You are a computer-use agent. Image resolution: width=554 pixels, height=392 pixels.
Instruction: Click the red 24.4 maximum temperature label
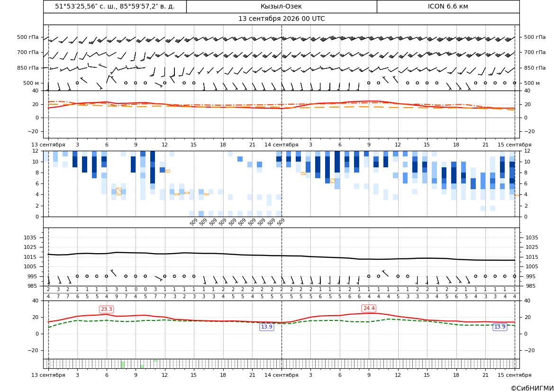pyautogui.click(x=369, y=308)
